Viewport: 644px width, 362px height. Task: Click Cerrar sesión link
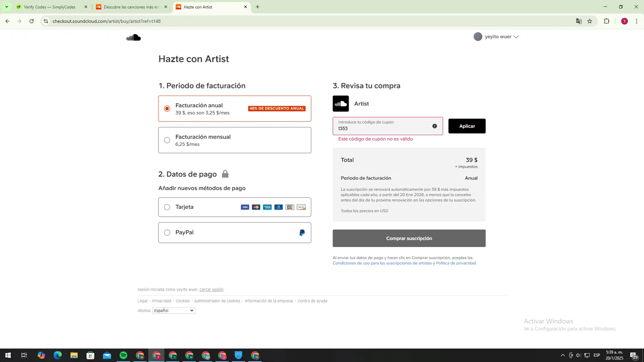211,290
